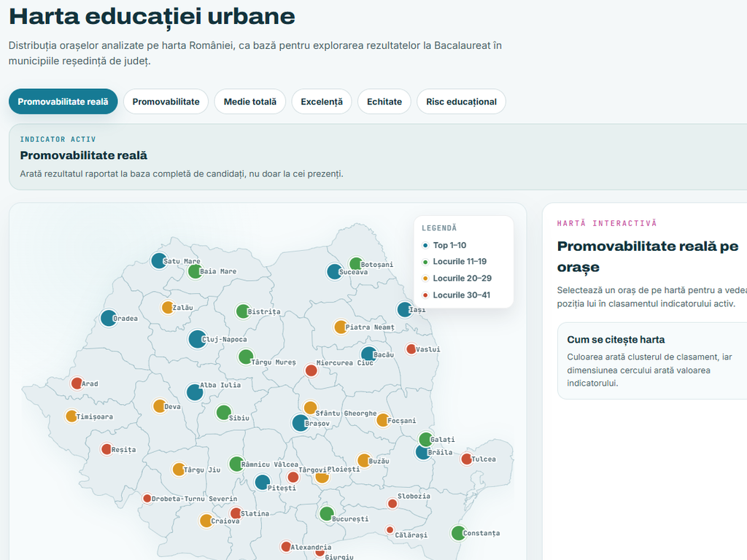
Task: Select the Deva map marker
Action: (x=159, y=406)
